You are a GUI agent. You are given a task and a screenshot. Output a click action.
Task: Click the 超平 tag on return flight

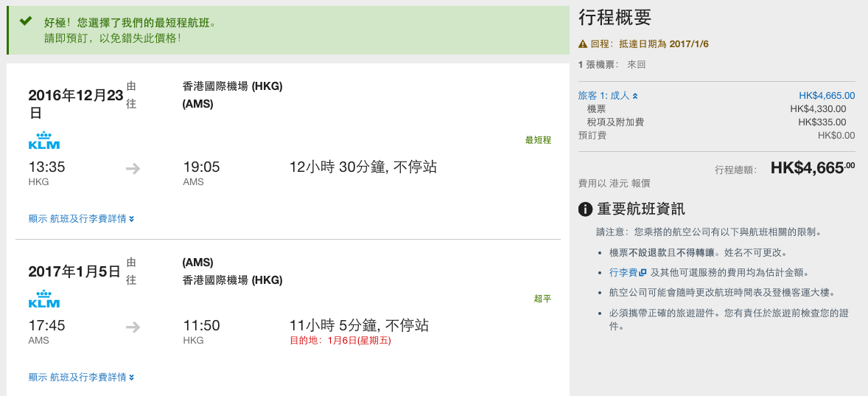click(x=542, y=299)
